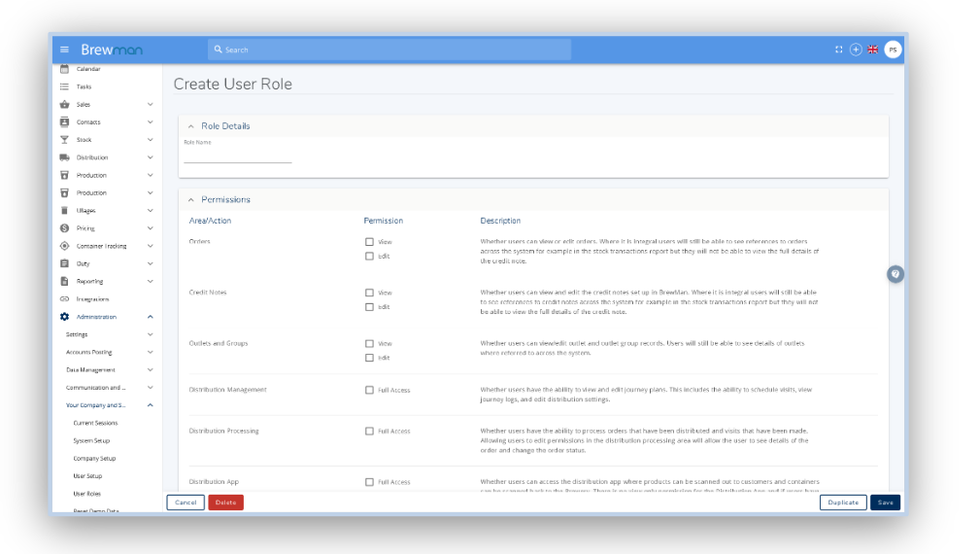Collapse the Role Details section
This screenshot has width=980, height=554.
[x=191, y=126]
